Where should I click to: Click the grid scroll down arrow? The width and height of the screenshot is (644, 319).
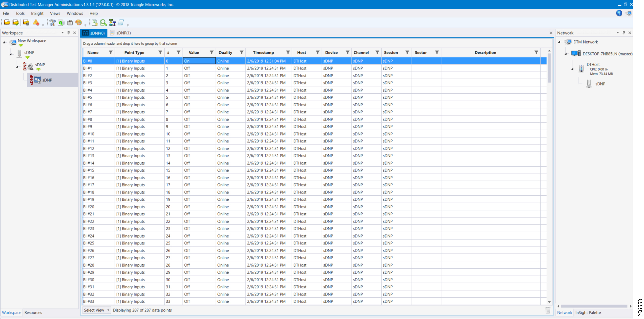pos(549,302)
